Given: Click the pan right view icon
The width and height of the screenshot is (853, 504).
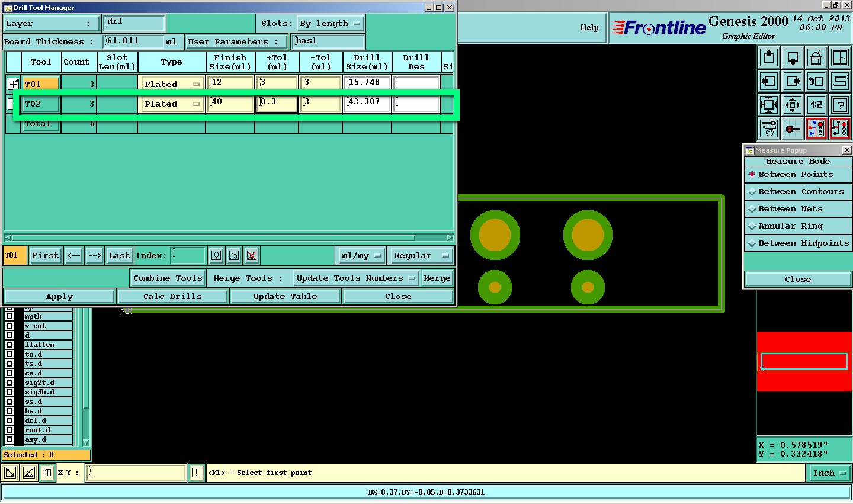Looking at the screenshot, I should pyautogui.click(x=793, y=81).
